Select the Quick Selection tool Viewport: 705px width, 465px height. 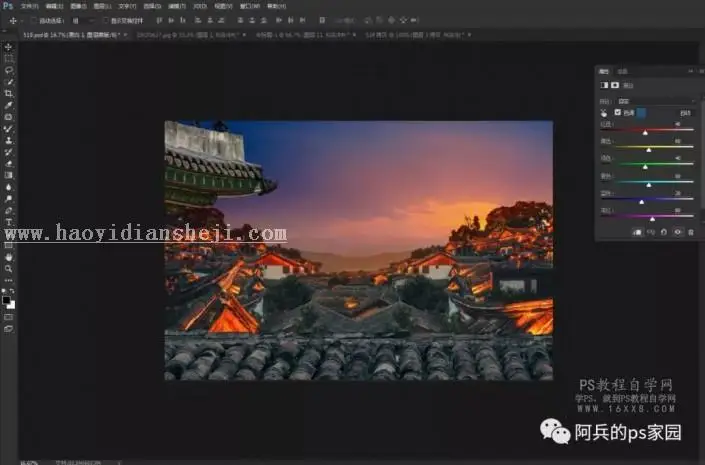8,82
